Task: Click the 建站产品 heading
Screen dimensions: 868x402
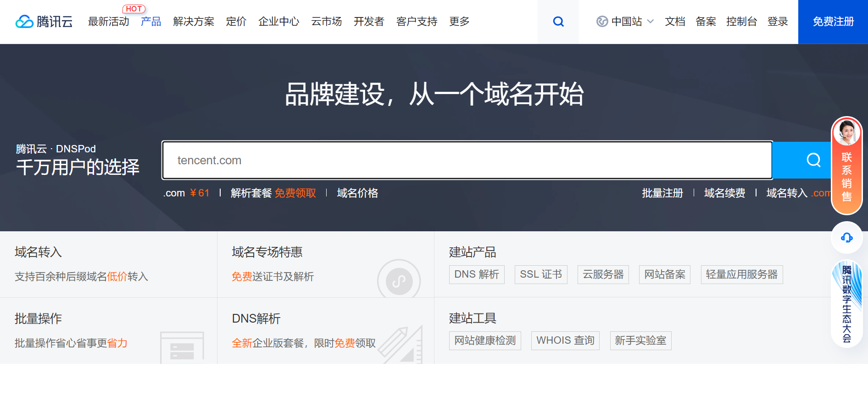Action: pos(473,252)
